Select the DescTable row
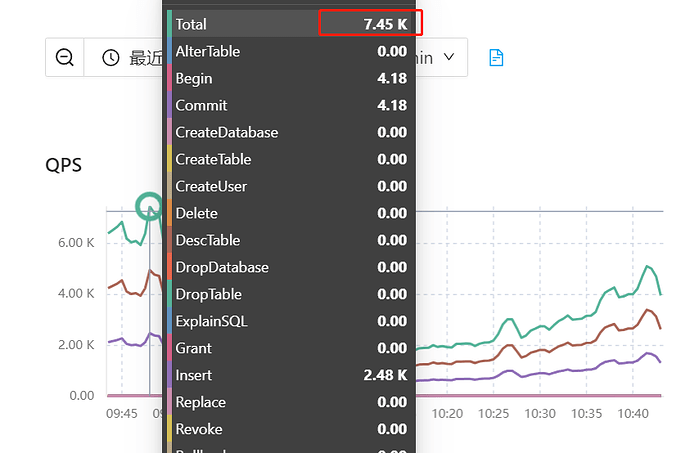This screenshot has height=453, width=690. pyautogui.click(x=291, y=240)
